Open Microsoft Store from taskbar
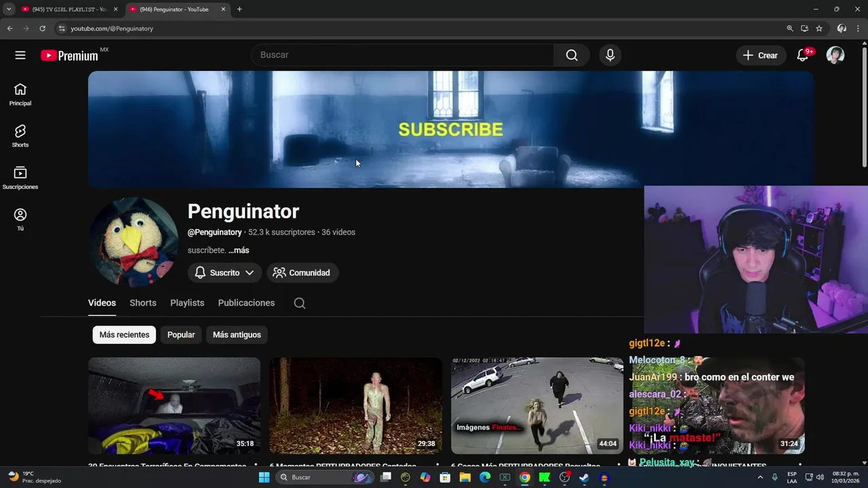The width and height of the screenshot is (868, 488). (445, 477)
